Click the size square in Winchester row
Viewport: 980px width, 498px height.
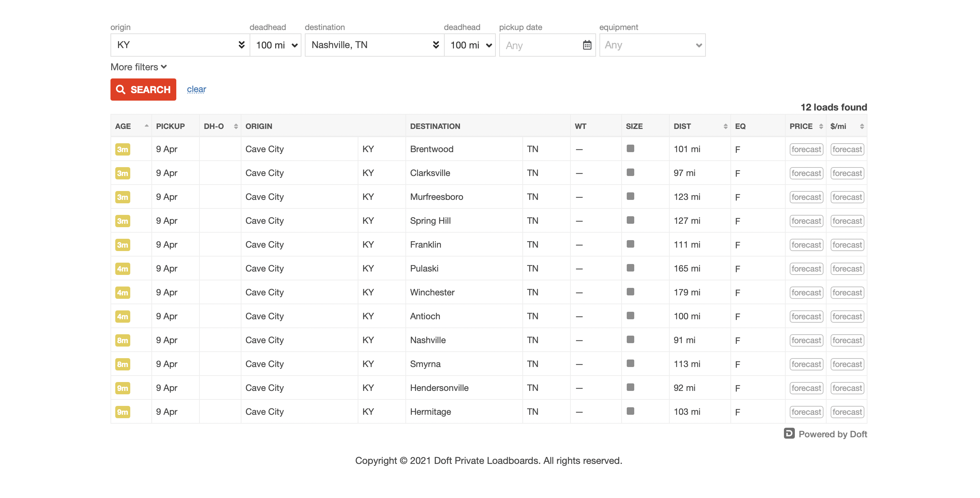[630, 292]
